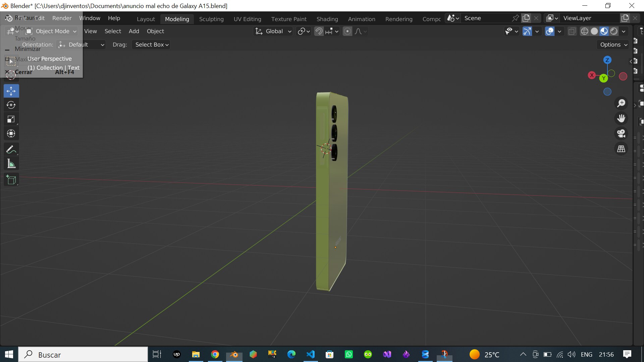Toggle the camera view icon

tap(621, 133)
